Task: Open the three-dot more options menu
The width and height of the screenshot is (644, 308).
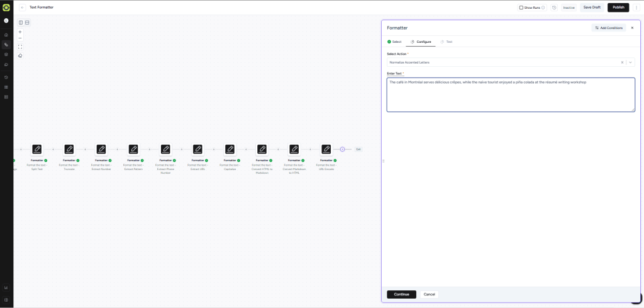Action: point(636,8)
